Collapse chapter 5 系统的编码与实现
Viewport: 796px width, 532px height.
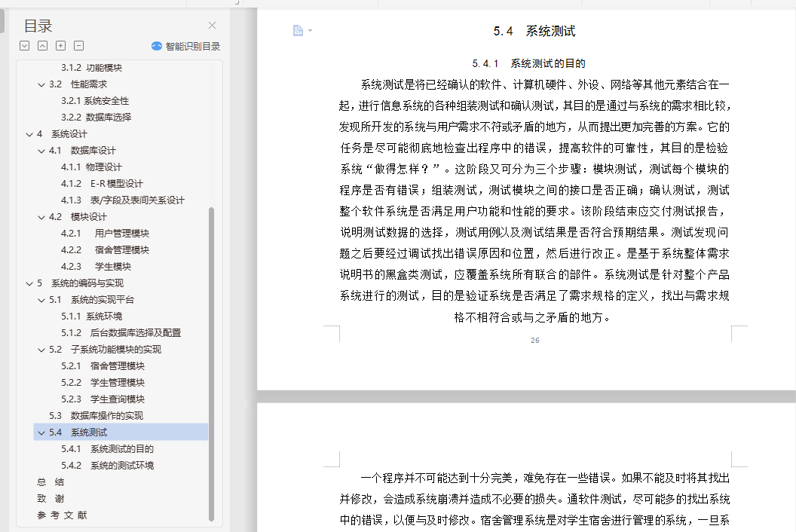[29, 284]
